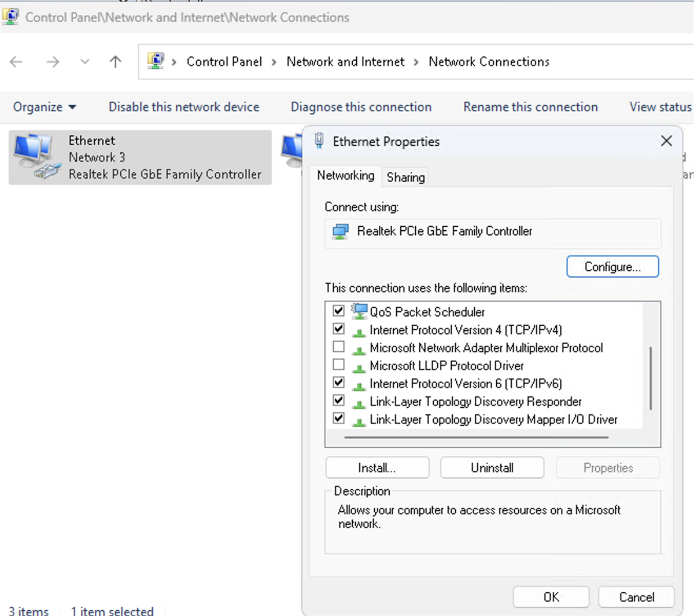Enable Microsoft LLDP Protocol Driver checkbox
Image resolution: width=694 pixels, height=616 pixels.
tap(339, 365)
